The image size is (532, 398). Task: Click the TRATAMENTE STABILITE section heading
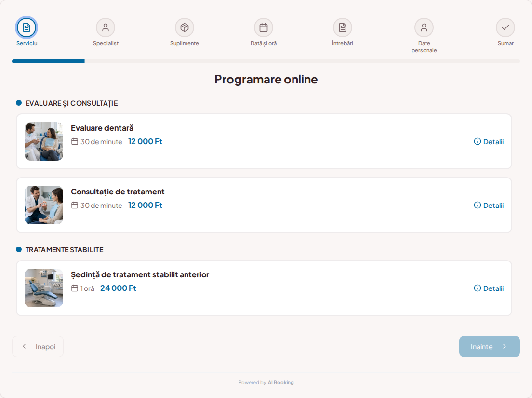point(65,250)
